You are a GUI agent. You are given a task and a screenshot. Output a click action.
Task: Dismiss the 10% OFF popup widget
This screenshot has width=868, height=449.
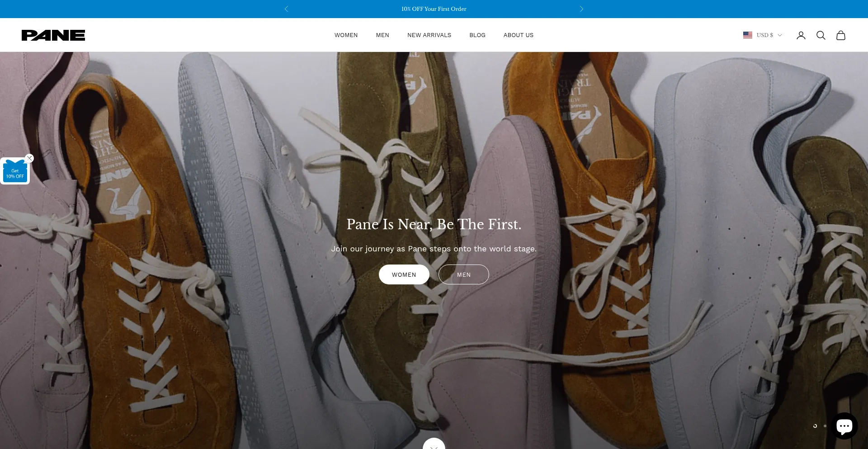coord(29,158)
